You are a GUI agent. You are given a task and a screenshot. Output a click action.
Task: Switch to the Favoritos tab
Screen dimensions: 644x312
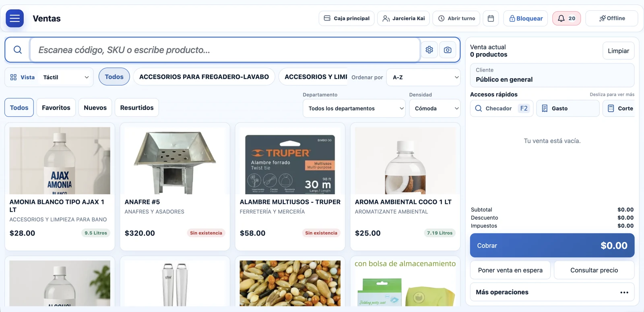pyautogui.click(x=56, y=108)
